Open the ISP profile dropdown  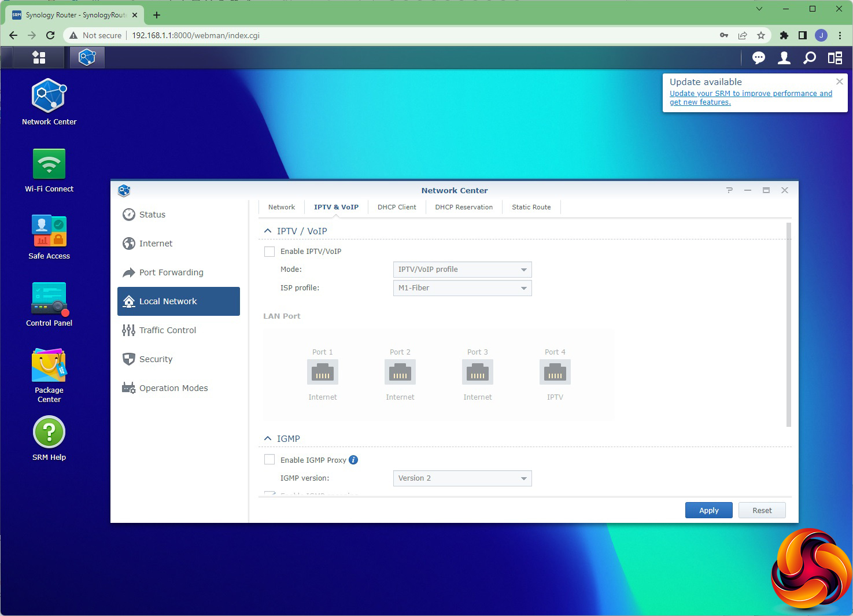click(462, 288)
